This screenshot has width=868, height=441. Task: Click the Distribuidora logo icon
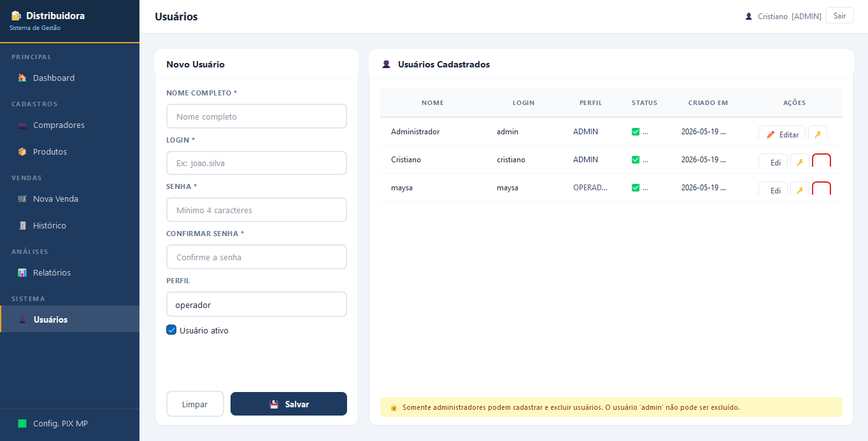click(16, 15)
